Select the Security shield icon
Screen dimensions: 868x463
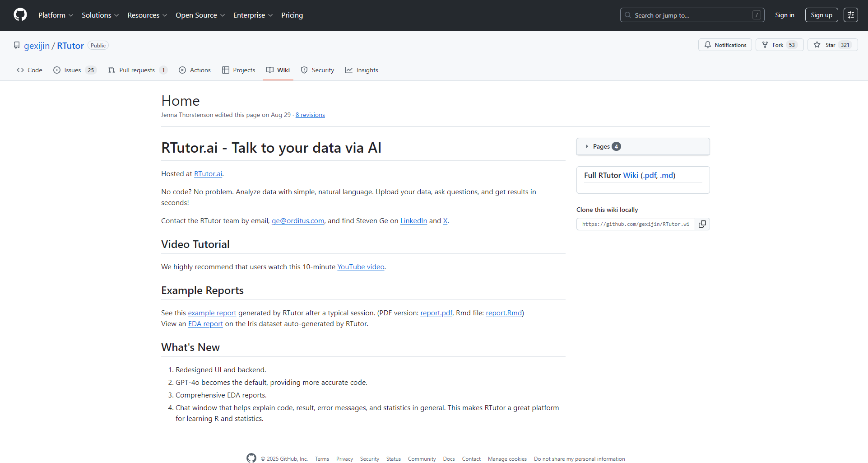click(x=305, y=70)
